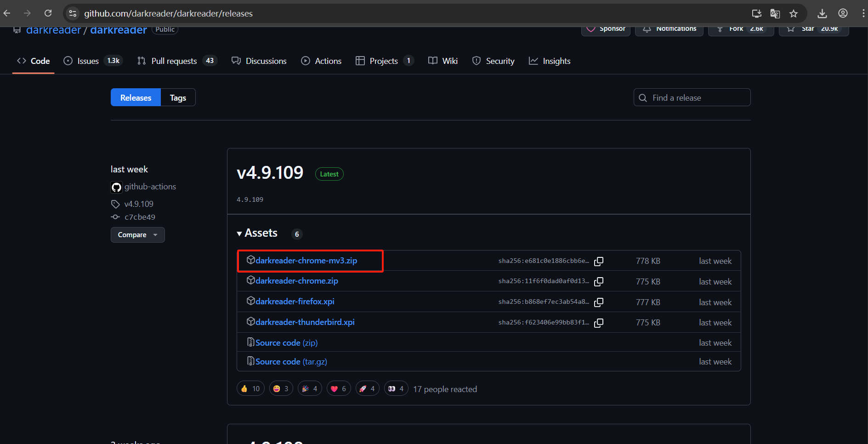Open the v4.9.109 release title
Image resolution: width=868 pixels, height=444 pixels.
pyautogui.click(x=270, y=173)
